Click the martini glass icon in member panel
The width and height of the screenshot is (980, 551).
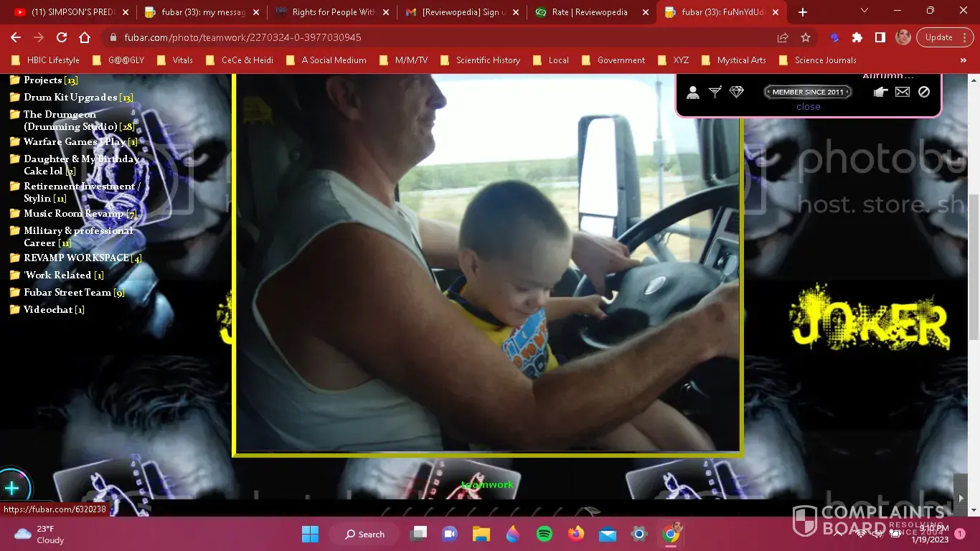715,92
